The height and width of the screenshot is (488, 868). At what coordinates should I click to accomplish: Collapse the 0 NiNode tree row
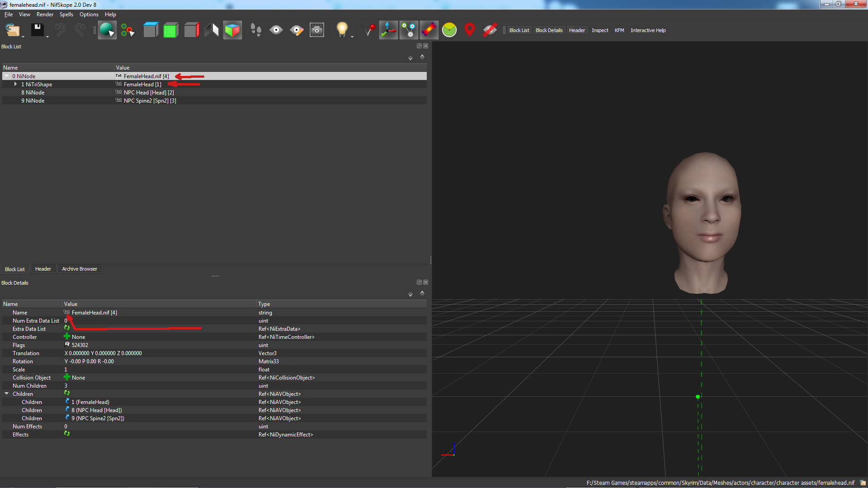[7, 76]
